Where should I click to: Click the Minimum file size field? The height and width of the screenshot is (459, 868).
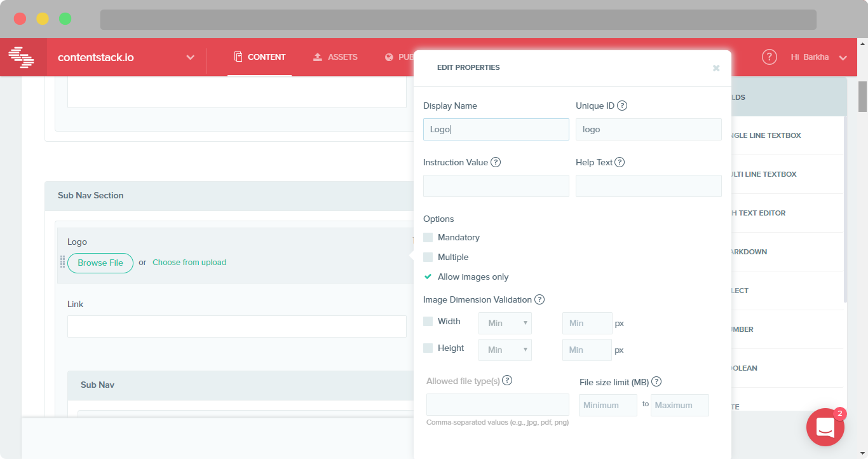[608, 405]
